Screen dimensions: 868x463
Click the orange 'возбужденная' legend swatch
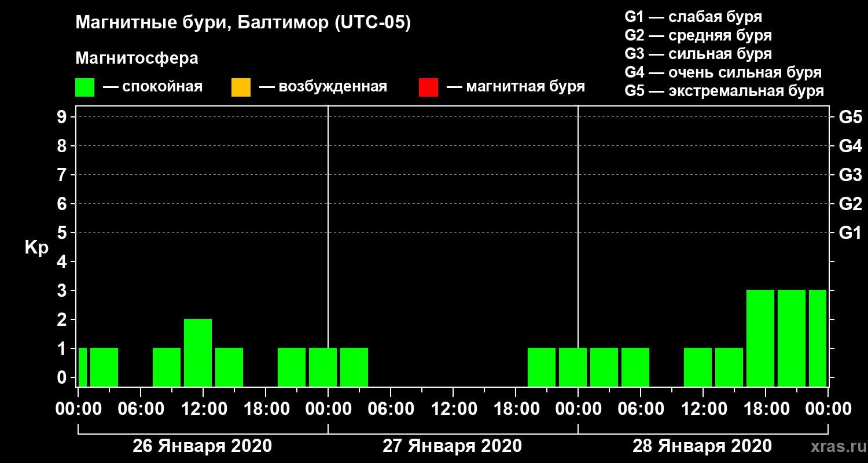(241, 87)
